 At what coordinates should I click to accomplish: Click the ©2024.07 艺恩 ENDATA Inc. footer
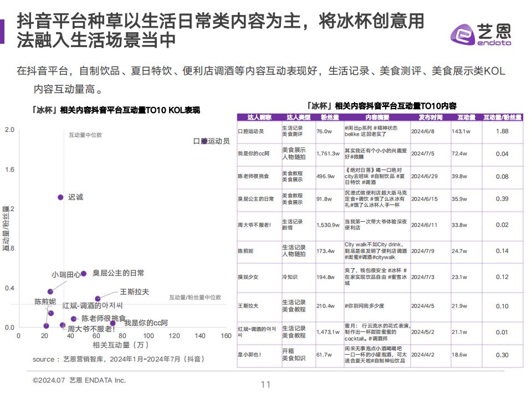click(x=79, y=381)
